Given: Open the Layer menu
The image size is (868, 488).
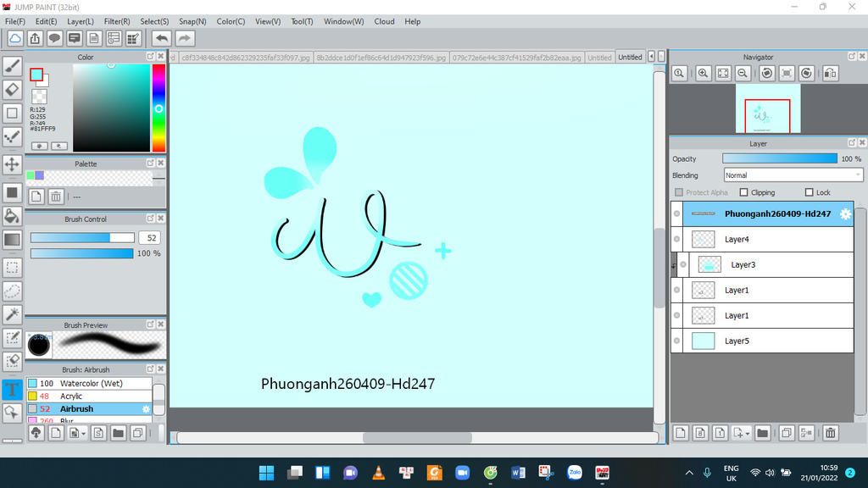Looking at the screenshot, I should (81, 21).
